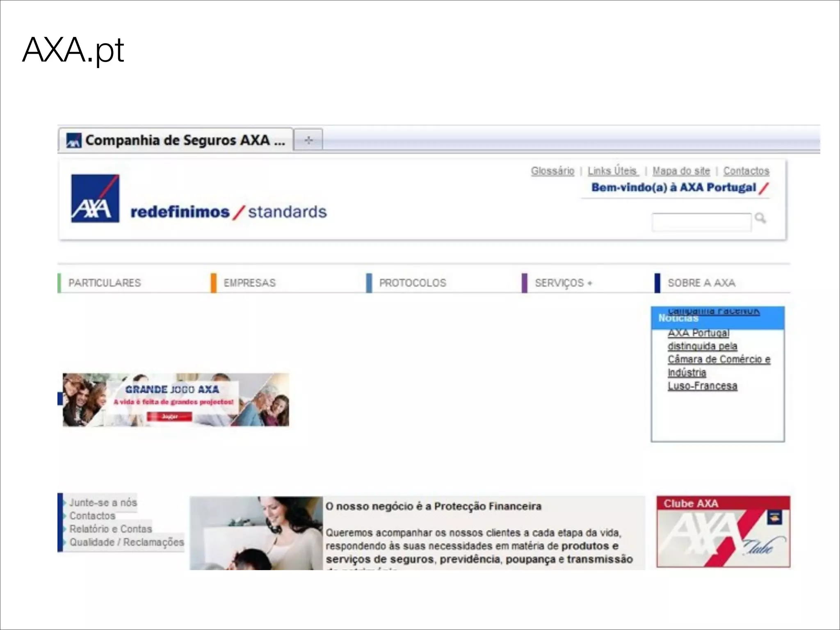840x630 pixels.
Task: Open the Qualidade / Reclamações link
Action: coord(127,542)
